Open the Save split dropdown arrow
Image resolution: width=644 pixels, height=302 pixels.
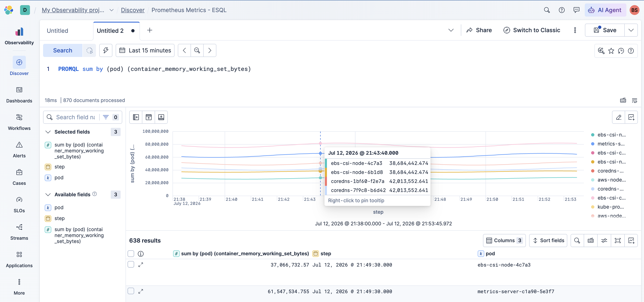pos(631,30)
